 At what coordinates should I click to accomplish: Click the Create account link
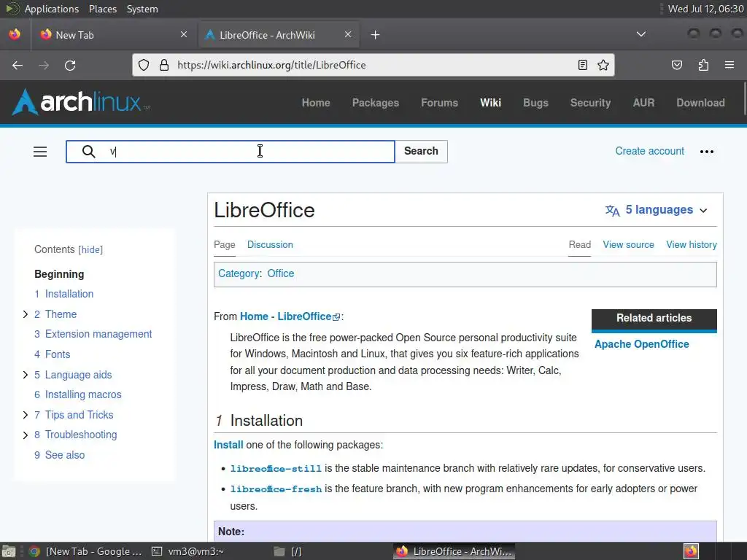point(649,151)
